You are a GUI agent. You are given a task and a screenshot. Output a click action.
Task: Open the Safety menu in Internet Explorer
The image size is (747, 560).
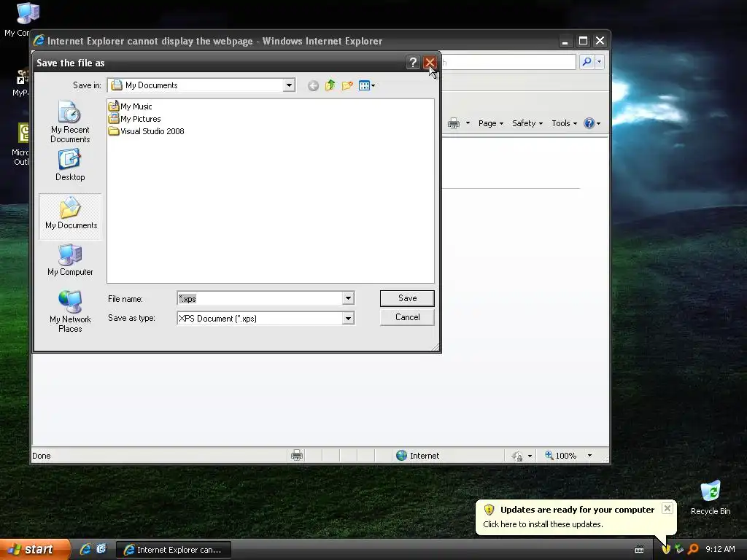click(527, 123)
